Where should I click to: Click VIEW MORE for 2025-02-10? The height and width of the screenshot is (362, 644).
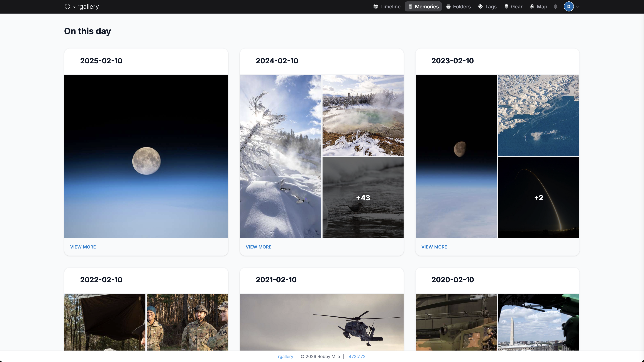click(x=83, y=247)
